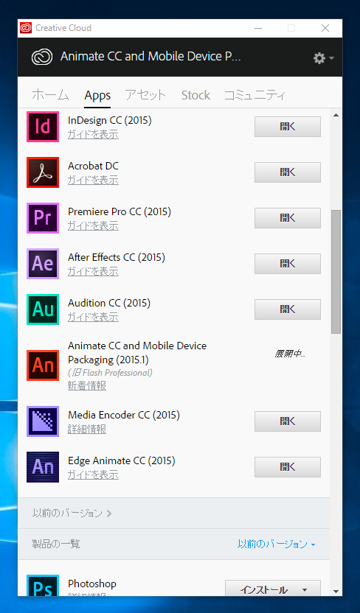Click the Acrobat DC app icon
360x613 pixels.
click(x=43, y=172)
